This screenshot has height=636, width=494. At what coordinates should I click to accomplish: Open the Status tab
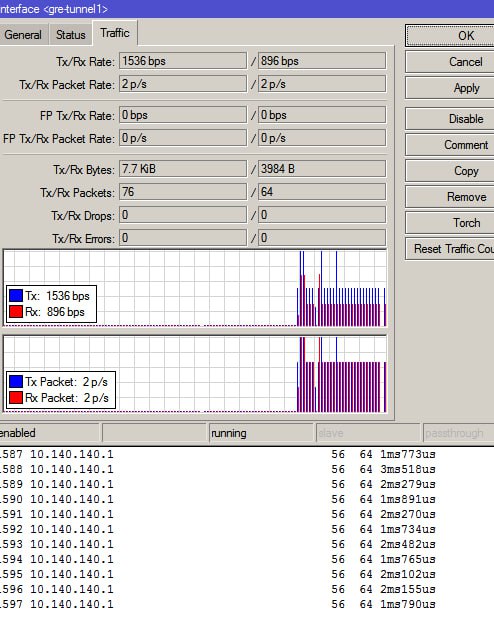tap(71, 35)
